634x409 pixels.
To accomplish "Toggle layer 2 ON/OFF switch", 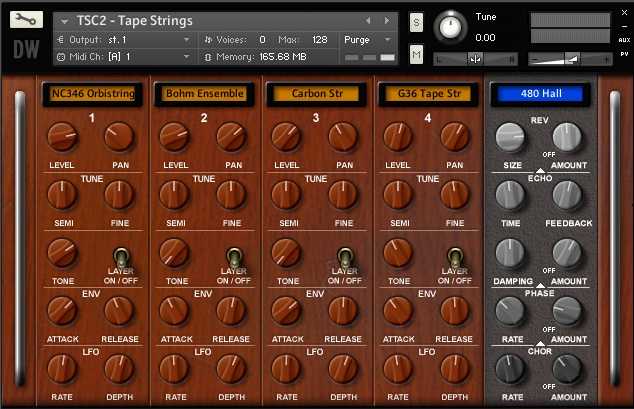I will tap(233, 256).
